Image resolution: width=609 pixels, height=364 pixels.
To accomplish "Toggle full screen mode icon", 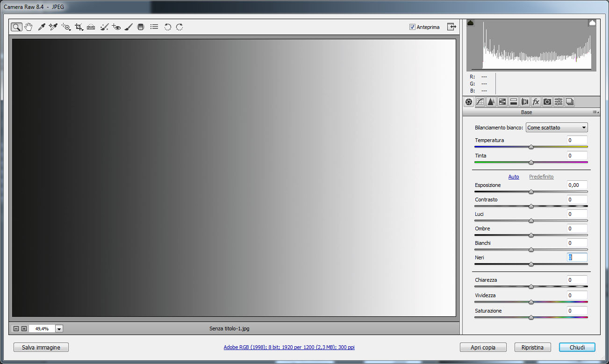I will (x=451, y=27).
